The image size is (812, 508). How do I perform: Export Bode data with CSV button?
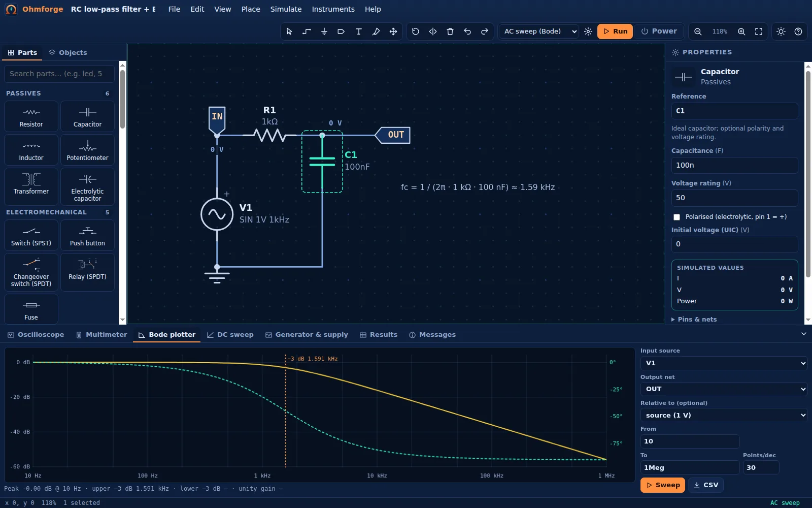click(x=706, y=485)
